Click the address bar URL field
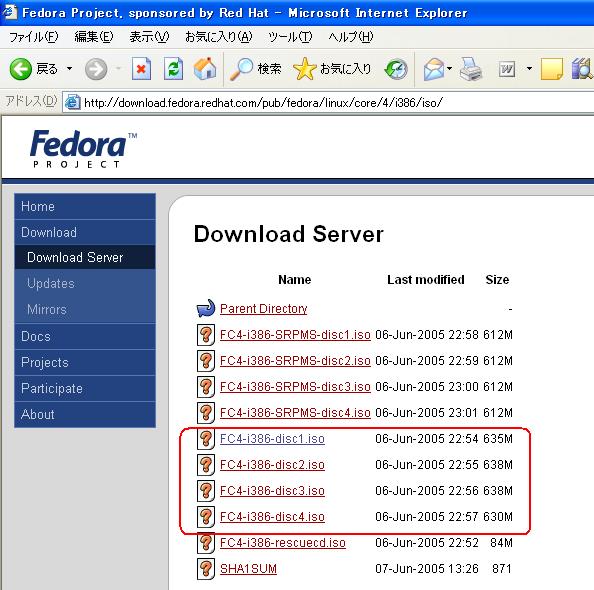The width and height of the screenshot is (594, 590). [329, 102]
